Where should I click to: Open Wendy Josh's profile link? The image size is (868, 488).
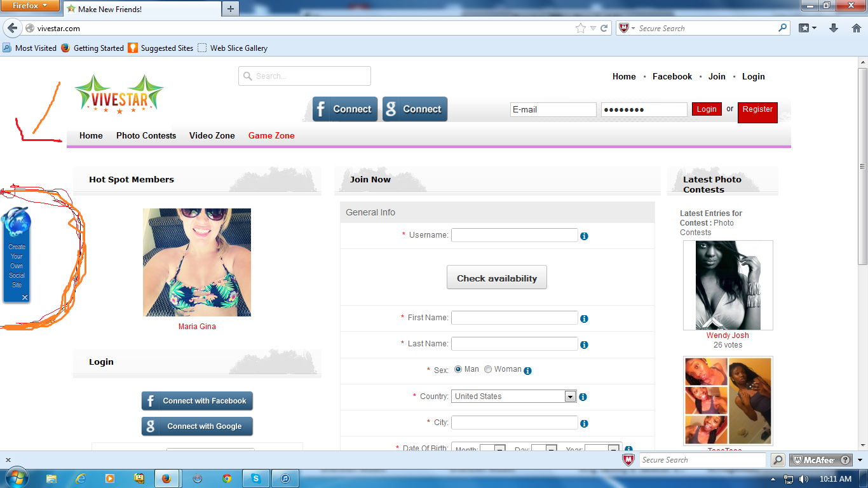coord(728,335)
